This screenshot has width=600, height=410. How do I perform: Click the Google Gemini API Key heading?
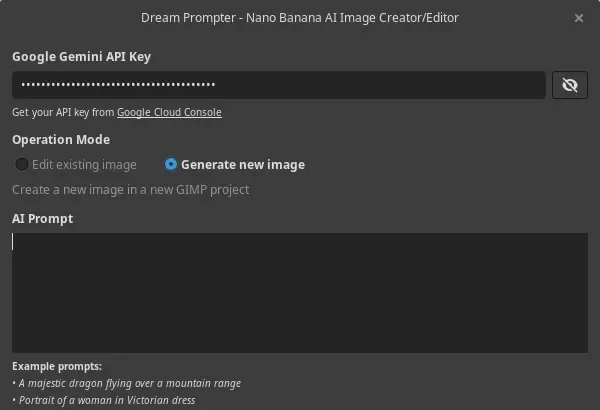[82, 57]
